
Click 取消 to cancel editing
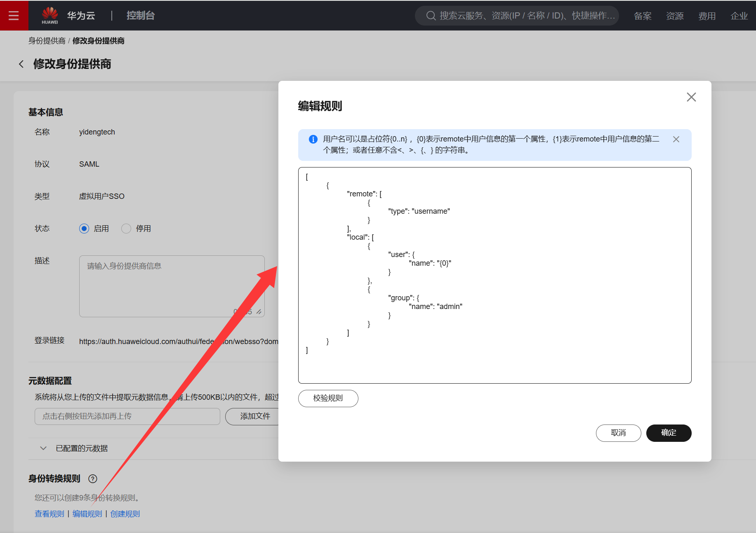tap(618, 433)
